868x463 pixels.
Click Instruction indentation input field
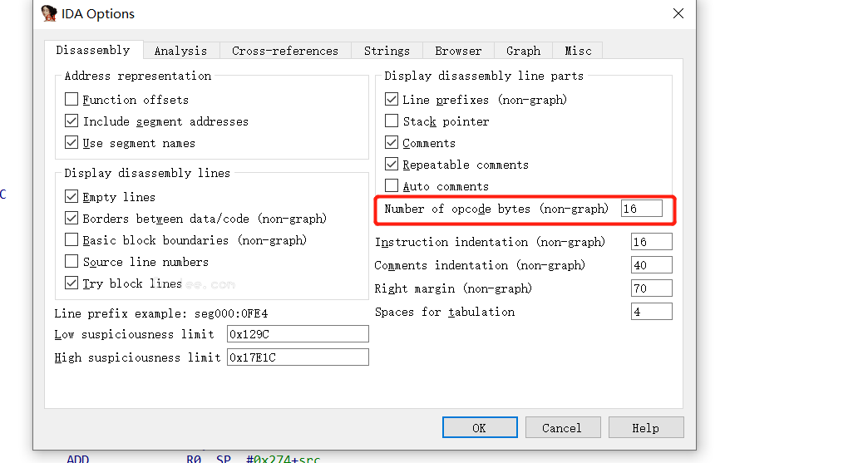click(x=652, y=242)
